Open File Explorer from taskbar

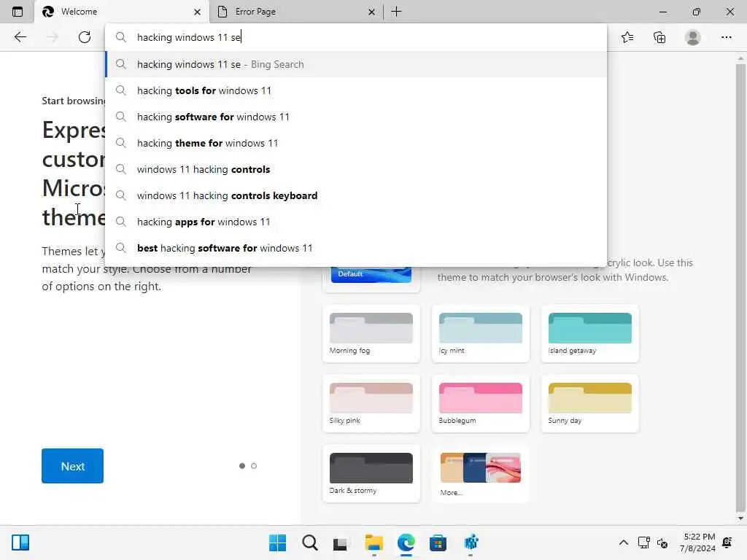coord(374,542)
